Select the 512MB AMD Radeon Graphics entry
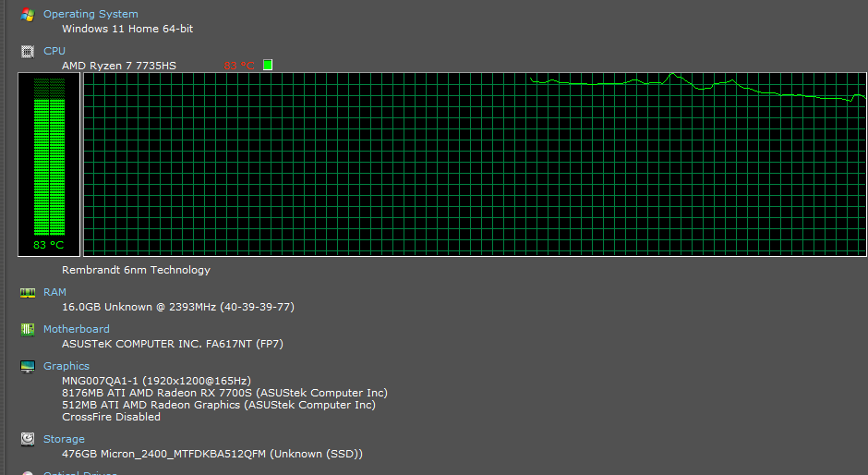Viewport: 868px width, 475px height. (219, 405)
